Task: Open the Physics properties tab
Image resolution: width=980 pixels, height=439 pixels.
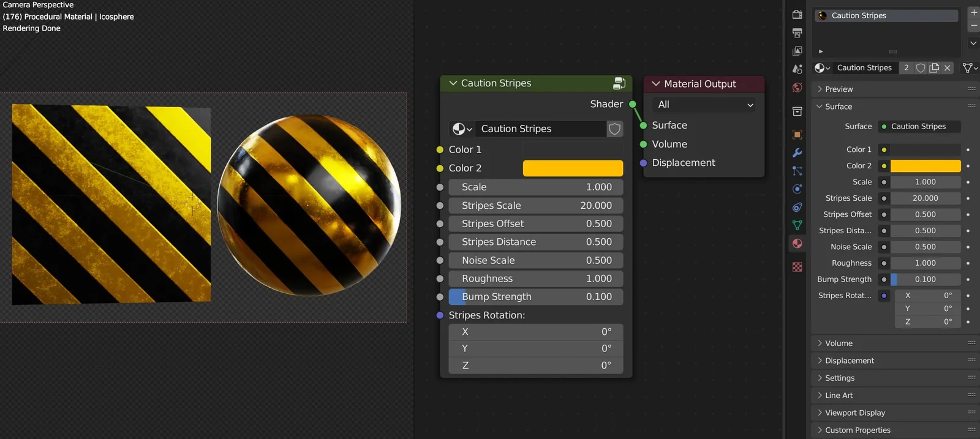Action: click(797, 189)
